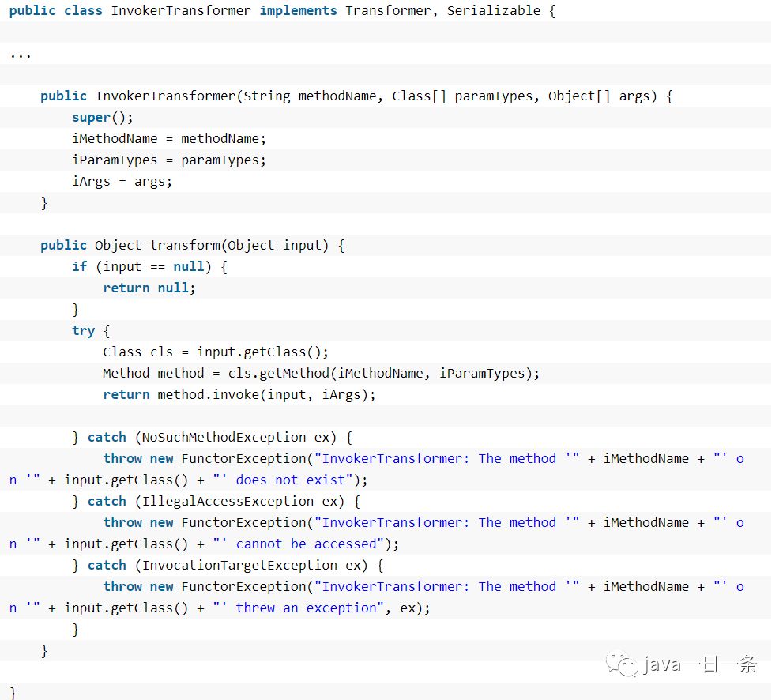783x700 pixels.
Task: Click 'Method method = cls.getMethod' line
Action: (x=321, y=374)
